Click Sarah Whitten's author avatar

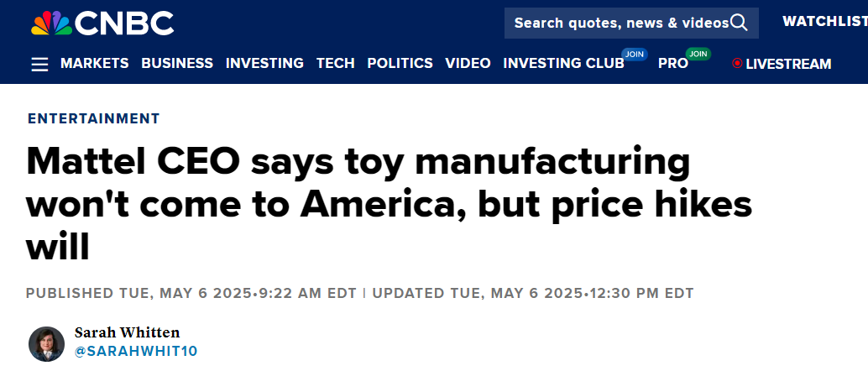tap(46, 343)
